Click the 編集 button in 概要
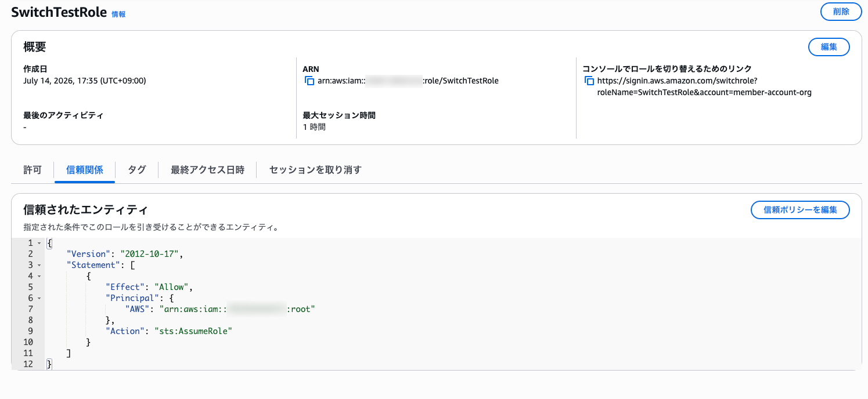868x399 pixels. [829, 47]
